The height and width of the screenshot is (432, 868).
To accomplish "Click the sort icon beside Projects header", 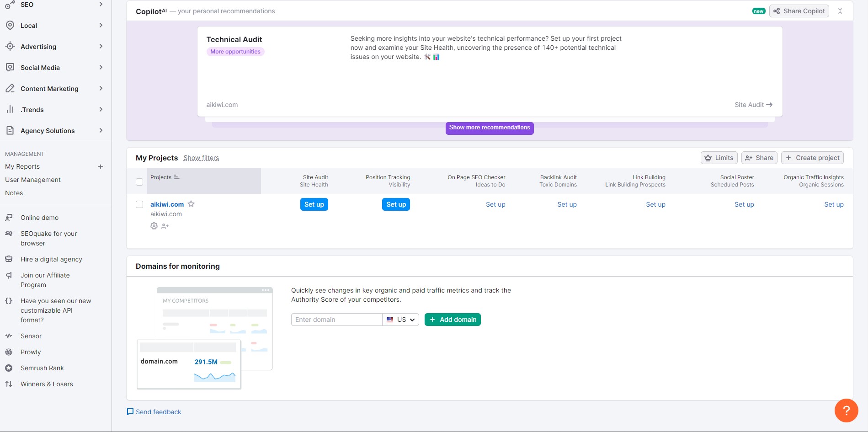I will coord(177,177).
